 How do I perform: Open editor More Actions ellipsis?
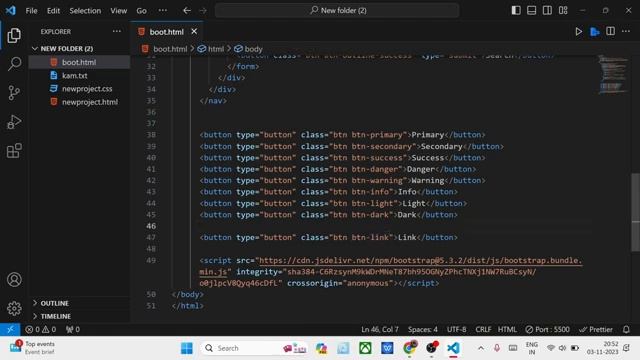pyautogui.click(x=626, y=31)
